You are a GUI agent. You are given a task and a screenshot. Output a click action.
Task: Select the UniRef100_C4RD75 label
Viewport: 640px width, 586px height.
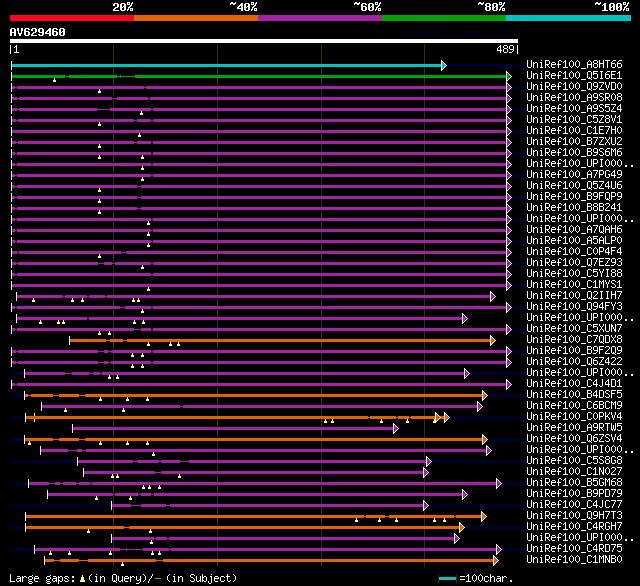coord(574,549)
